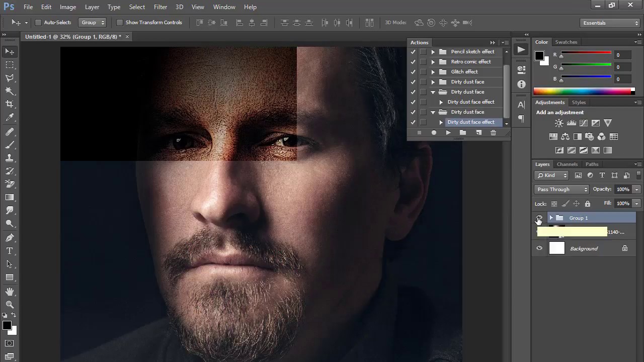This screenshot has width=644, height=362.
Task: Click the toolbox foreground color swatch
Action: [x=7, y=325]
